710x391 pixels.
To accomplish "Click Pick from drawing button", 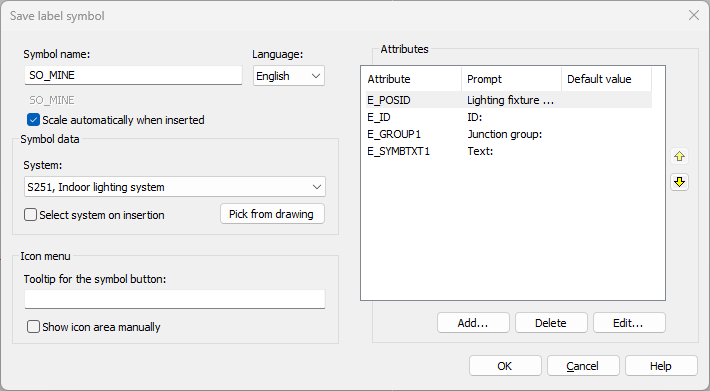I will coord(272,214).
